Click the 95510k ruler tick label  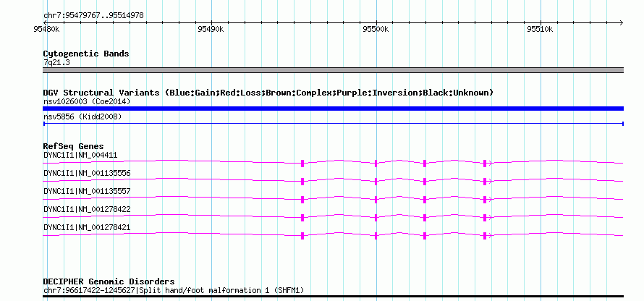(540, 29)
